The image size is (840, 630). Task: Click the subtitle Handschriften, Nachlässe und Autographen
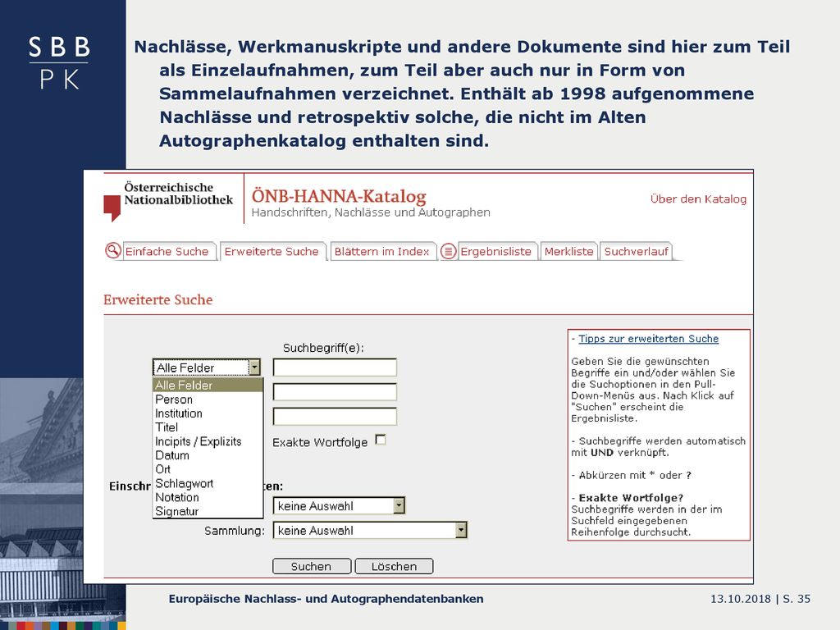pos(371,212)
